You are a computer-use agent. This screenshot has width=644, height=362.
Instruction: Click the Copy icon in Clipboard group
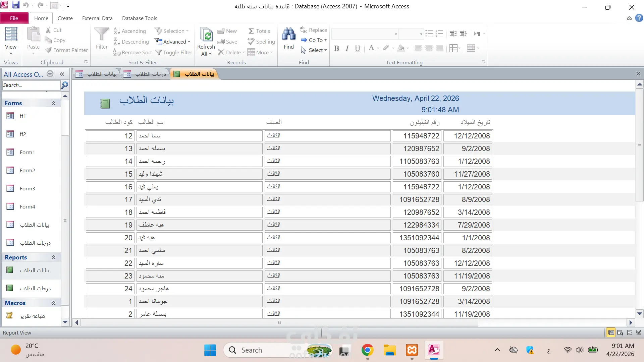[x=48, y=40]
